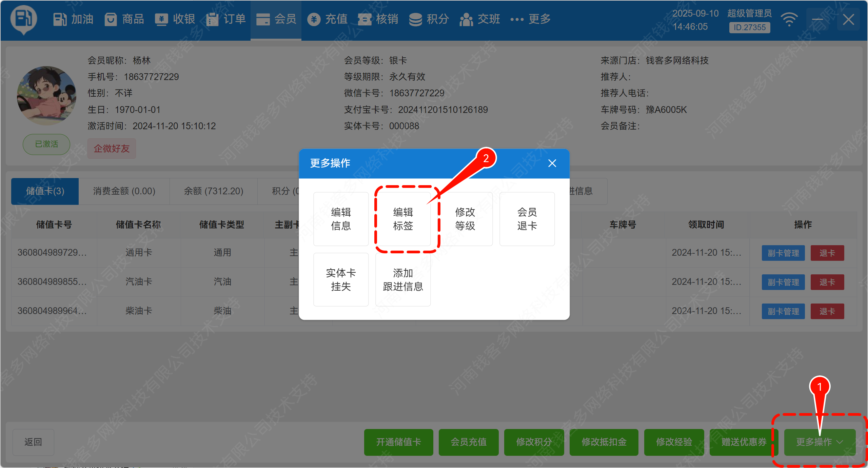Click the fuel pump 加油 icon
Screen dimensions: 868x468
pos(60,19)
